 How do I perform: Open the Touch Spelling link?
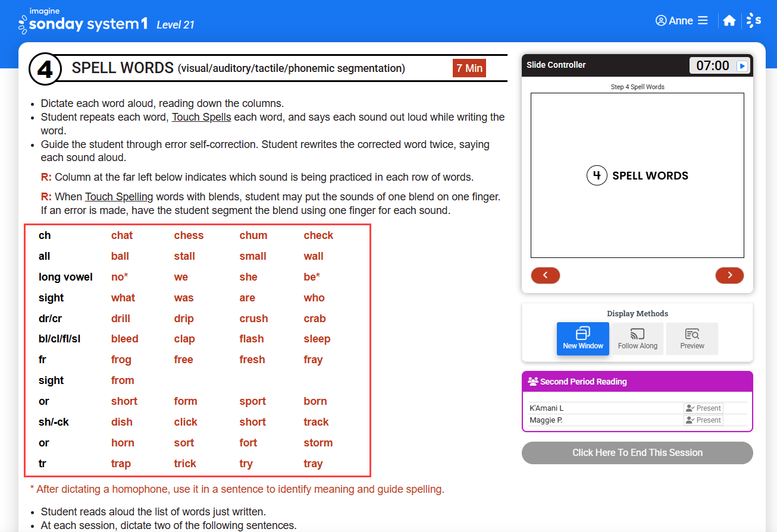119,197
